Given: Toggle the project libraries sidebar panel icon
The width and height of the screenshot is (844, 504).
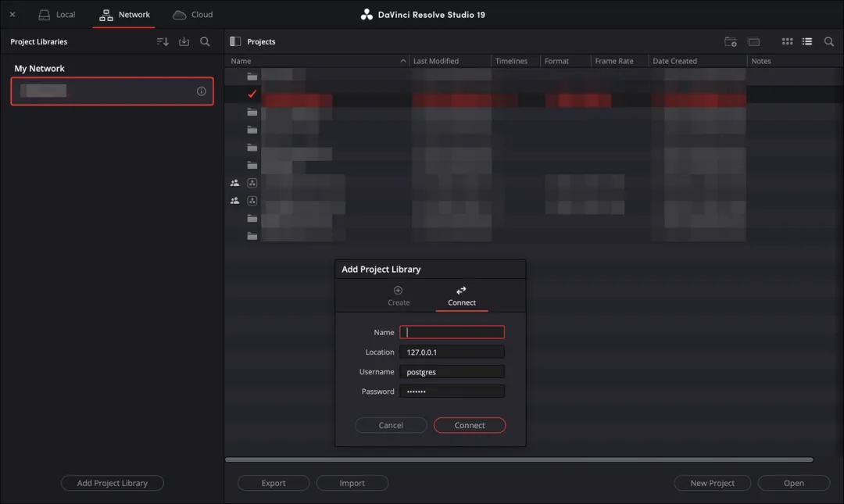Looking at the screenshot, I should [x=235, y=41].
